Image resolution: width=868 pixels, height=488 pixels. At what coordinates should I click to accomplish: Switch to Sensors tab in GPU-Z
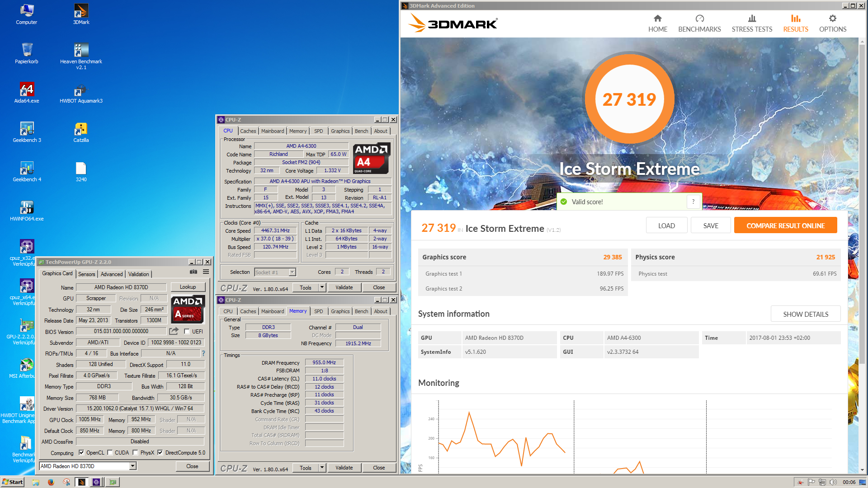[86, 274]
